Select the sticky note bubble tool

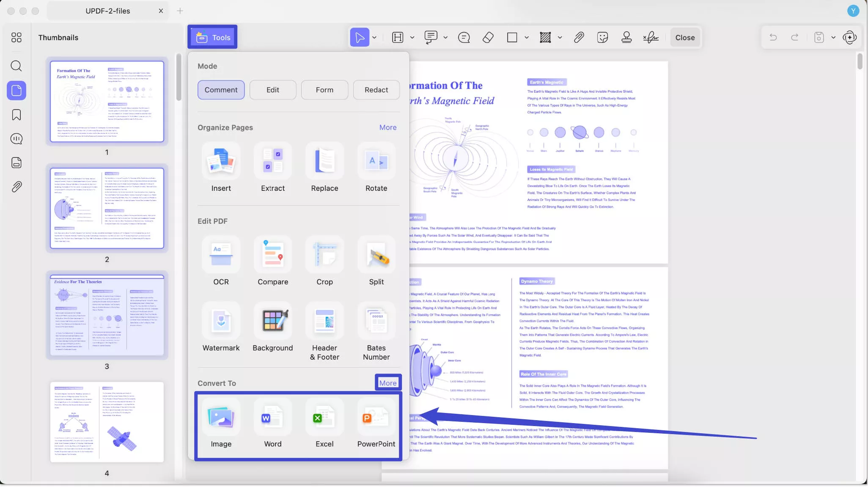464,37
